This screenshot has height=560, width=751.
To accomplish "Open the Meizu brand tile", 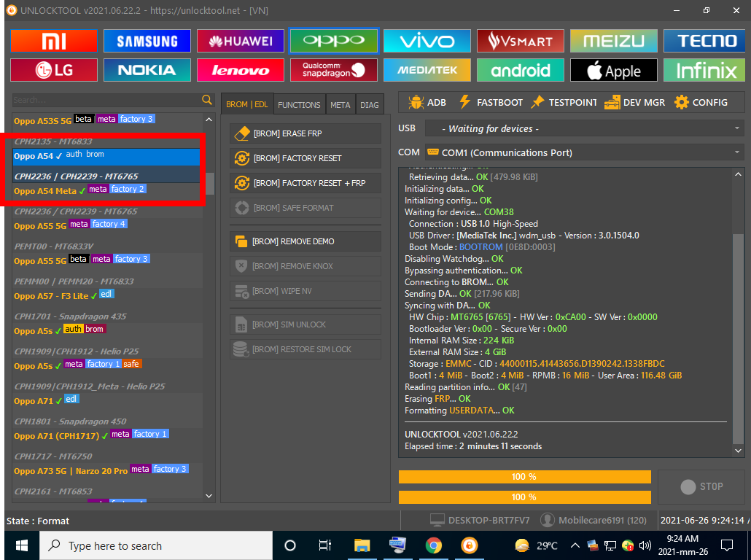I will pos(614,41).
